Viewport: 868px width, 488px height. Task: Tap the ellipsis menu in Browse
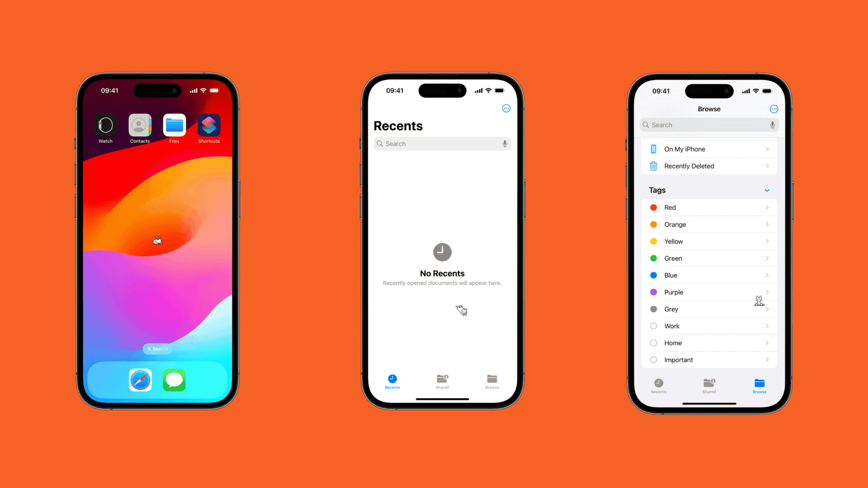[x=774, y=109]
